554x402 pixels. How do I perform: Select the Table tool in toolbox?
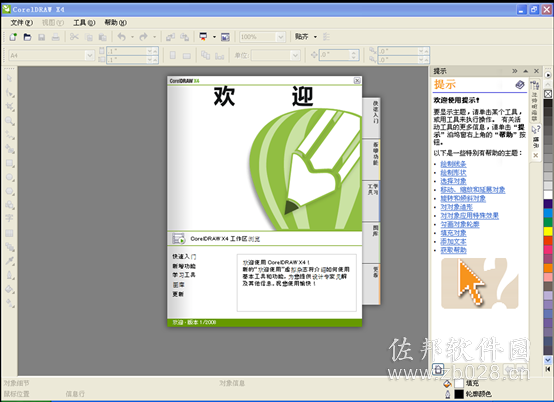tap(10, 233)
